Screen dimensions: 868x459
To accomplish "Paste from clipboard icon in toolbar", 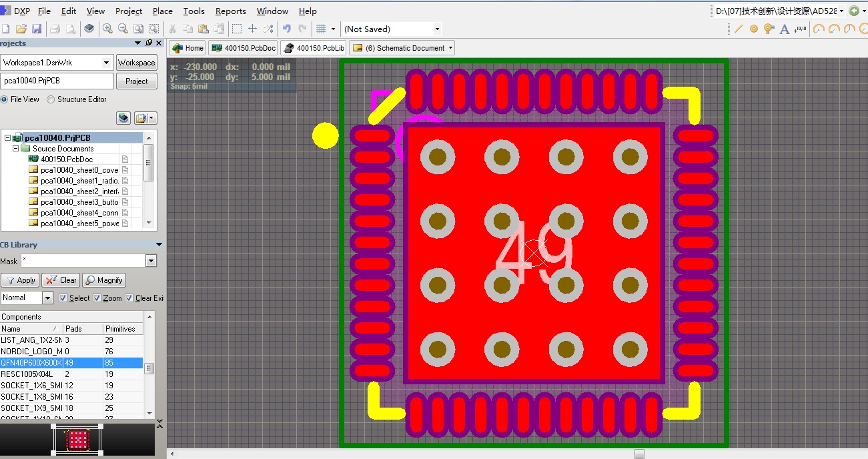I will click(203, 29).
